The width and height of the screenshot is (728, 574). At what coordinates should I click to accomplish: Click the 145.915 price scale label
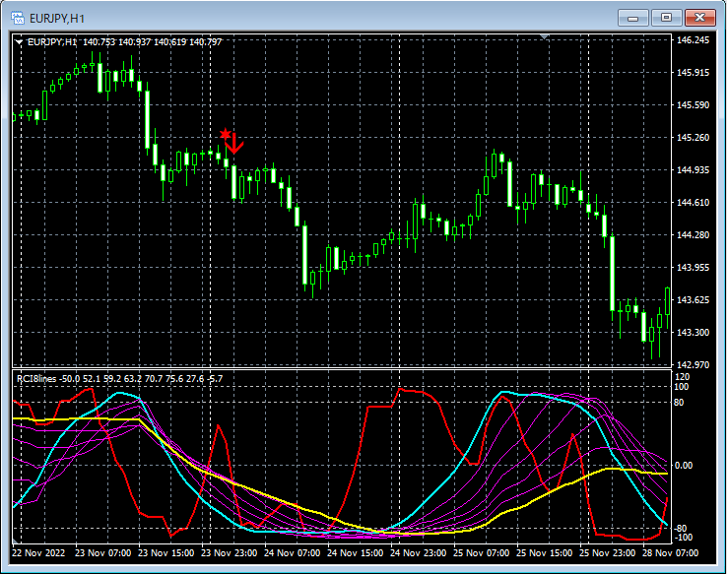coord(693,73)
